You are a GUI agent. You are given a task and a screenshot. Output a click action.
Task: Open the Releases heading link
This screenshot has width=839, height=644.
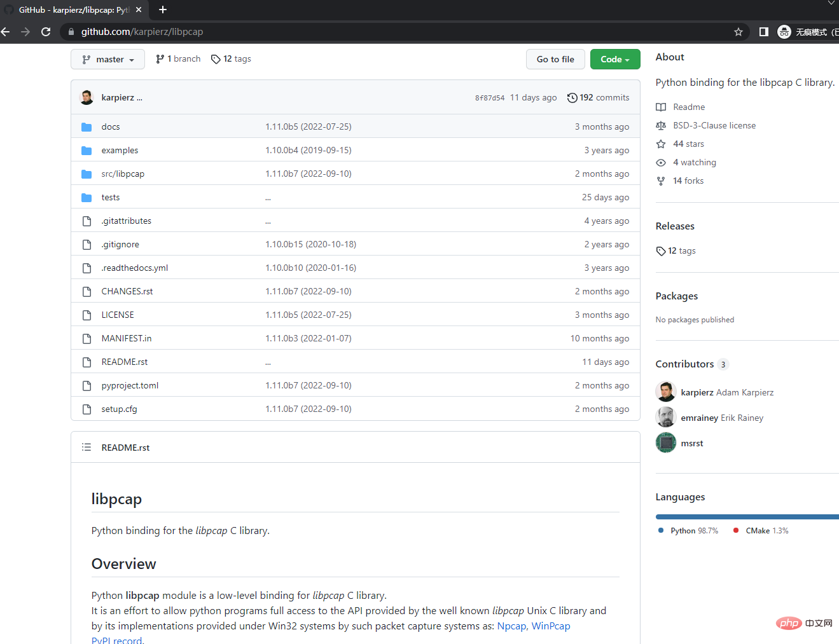click(675, 226)
